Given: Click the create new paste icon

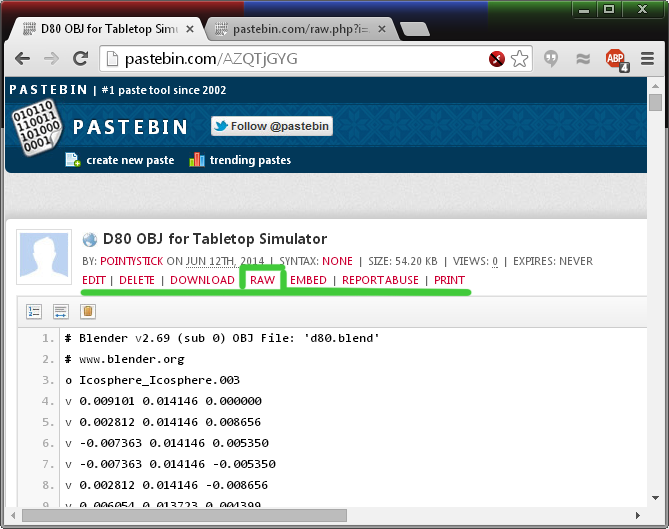Looking at the screenshot, I should (x=73, y=160).
